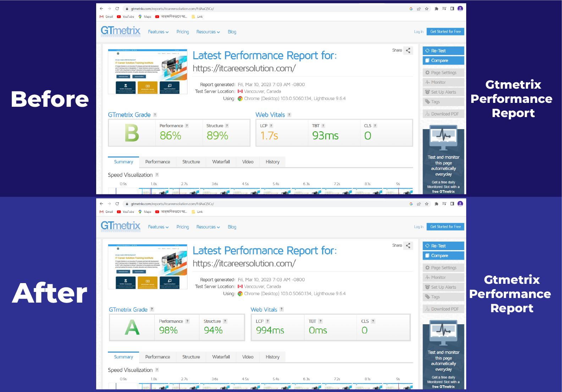Image resolution: width=562 pixels, height=392 pixels.
Task: Expand the Resources dropdown in the Before report
Action: [208, 32]
